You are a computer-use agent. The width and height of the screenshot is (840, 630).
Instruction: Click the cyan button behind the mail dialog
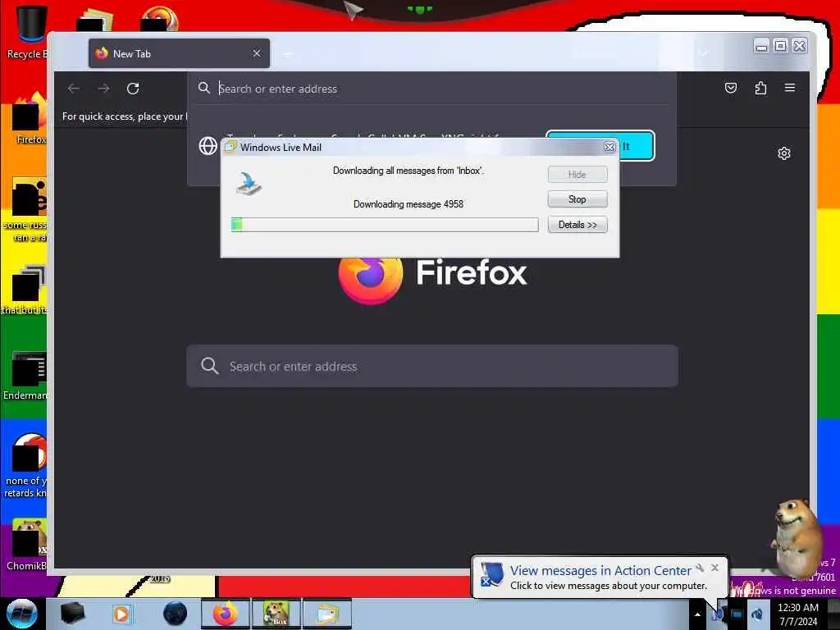click(637, 146)
